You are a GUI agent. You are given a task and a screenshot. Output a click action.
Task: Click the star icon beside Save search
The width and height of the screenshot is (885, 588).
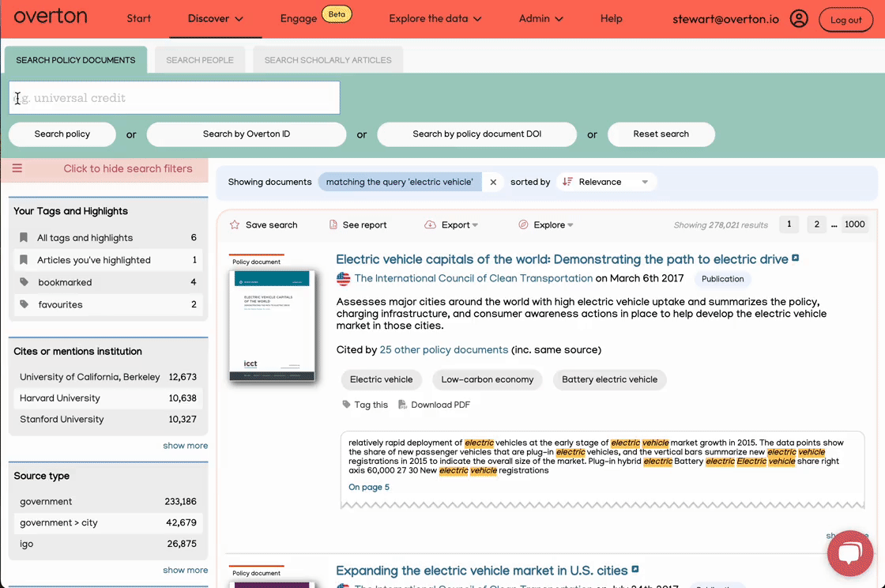pos(235,225)
